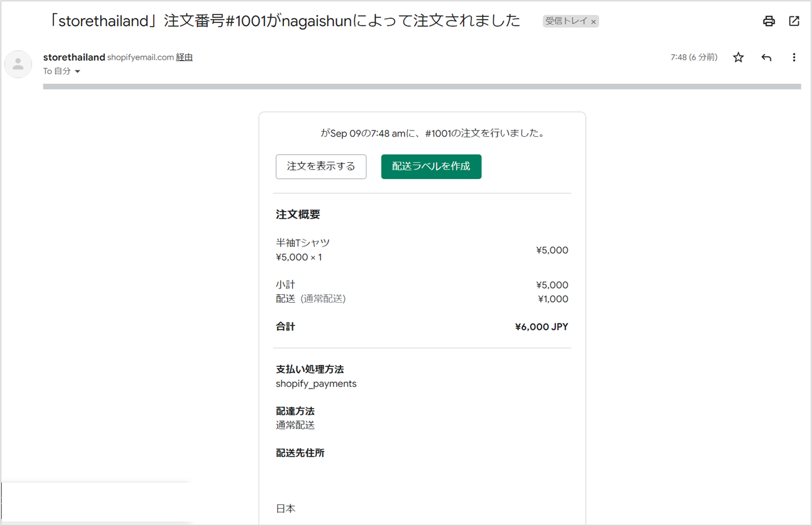This screenshot has width=812, height=526.
Task: Click the ¥5,000 × 1 quantity line
Action: click(x=299, y=257)
